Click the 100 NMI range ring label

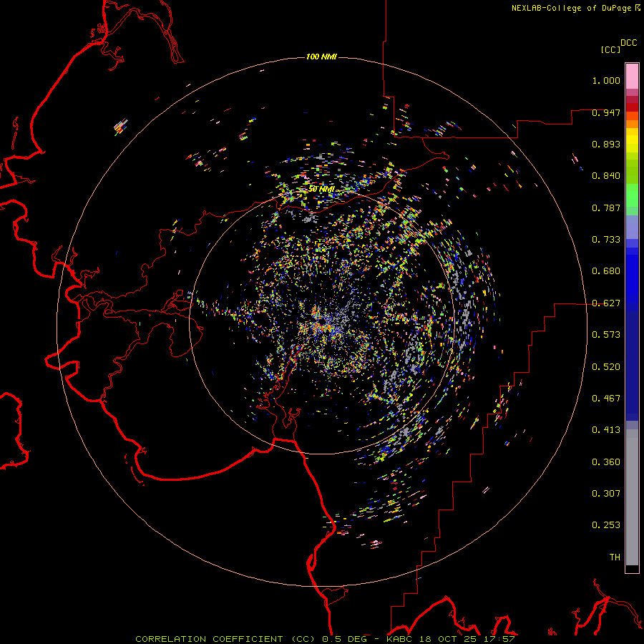tap(321, 57)
